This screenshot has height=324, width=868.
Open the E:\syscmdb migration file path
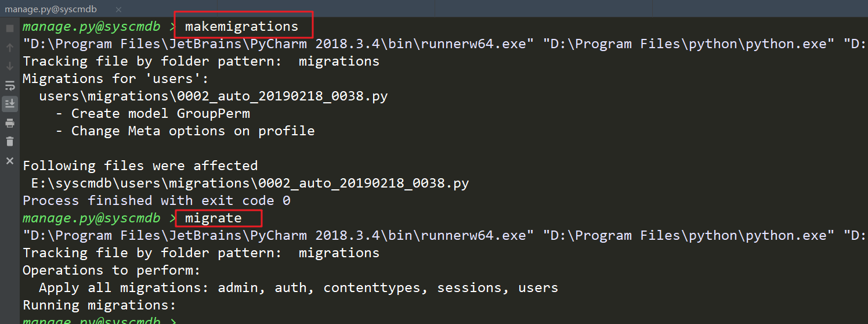pos(249,183)
